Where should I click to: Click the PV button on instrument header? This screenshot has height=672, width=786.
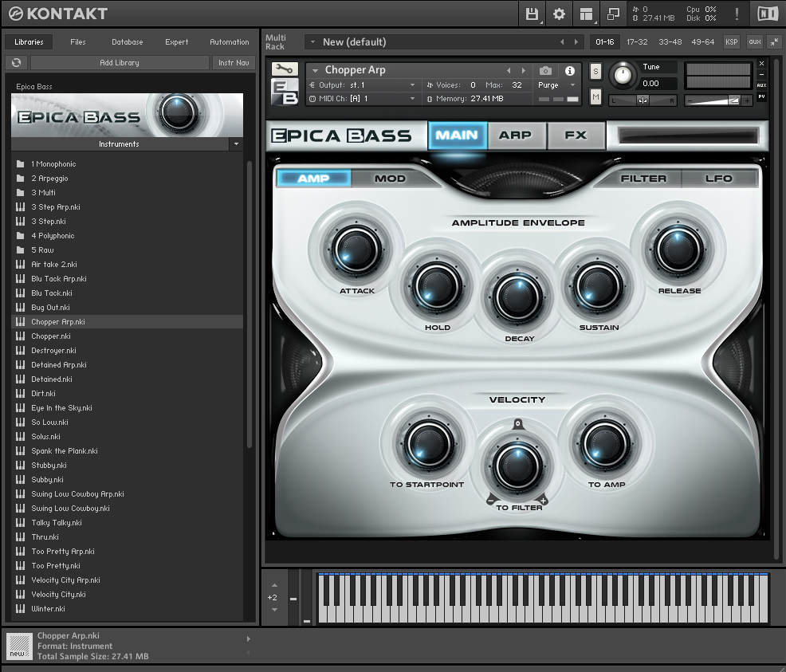(x=761, y=96)
